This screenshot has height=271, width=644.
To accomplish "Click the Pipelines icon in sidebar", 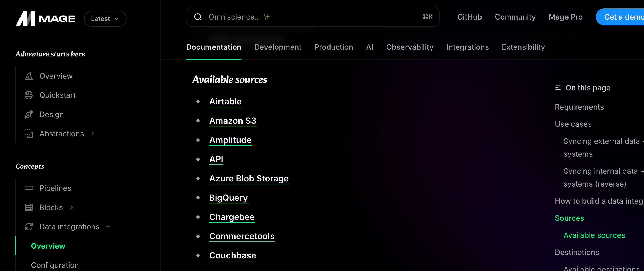I will click(29, 188).
